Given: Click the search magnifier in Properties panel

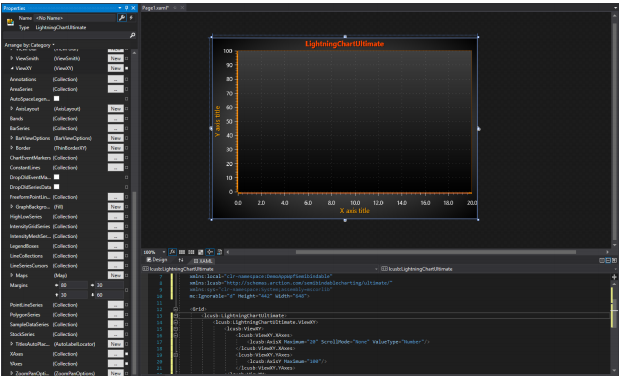Looking at the screenshot, I should point(133,35).
